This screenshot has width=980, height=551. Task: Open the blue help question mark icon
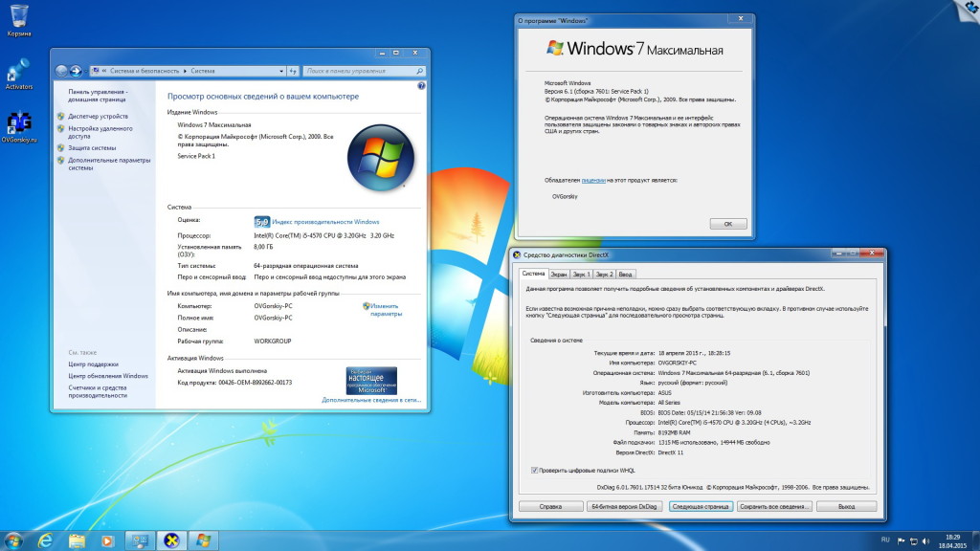click(x=421, y=86)
